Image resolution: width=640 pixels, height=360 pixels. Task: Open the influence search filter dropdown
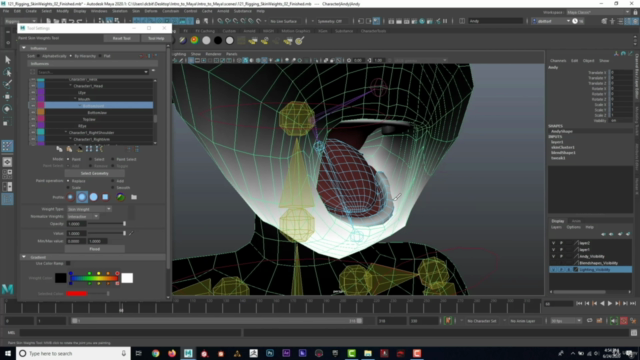[146, 72]
